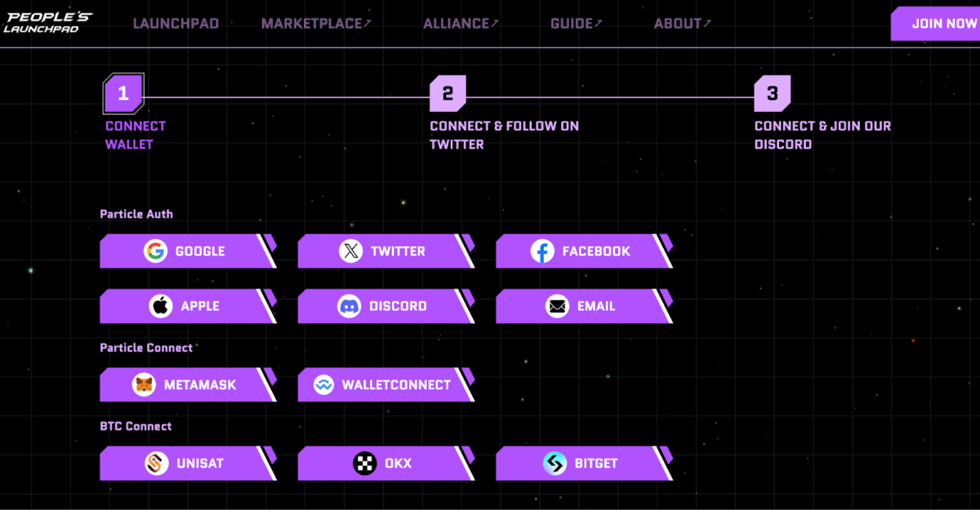The image size is (980, 510).
Task: Go to the Alliance page
Action: click(x=461, y=24)
